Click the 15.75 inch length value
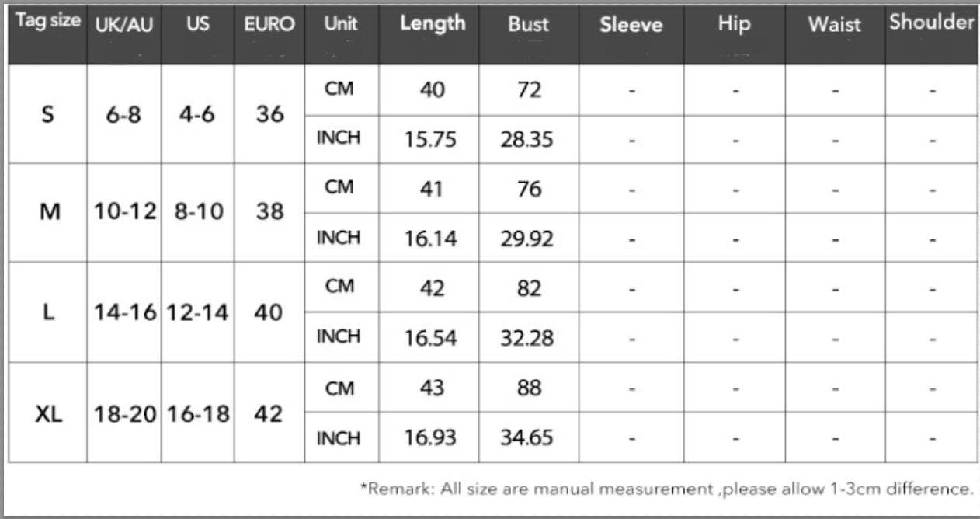The width and height of the screenshot is (980, 519). click(430, 140)
